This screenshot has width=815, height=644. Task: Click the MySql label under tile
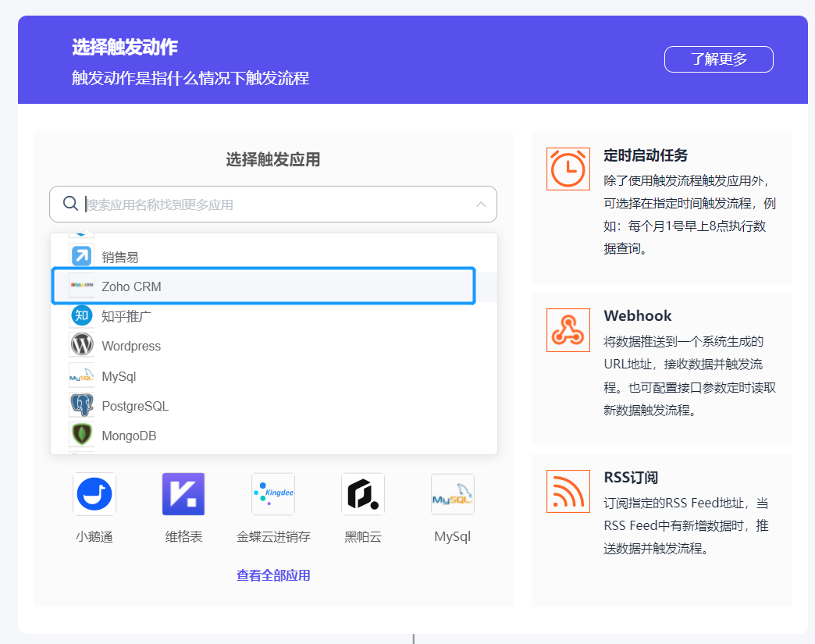[x=452, y=536]
